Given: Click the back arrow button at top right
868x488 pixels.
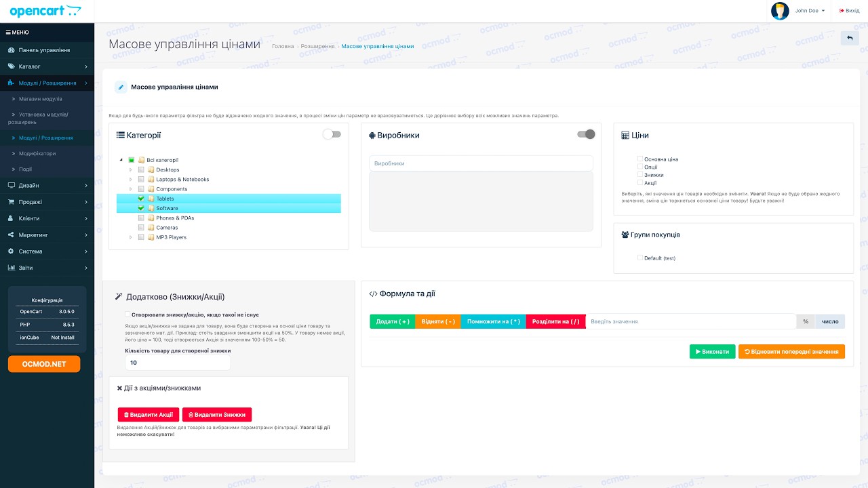Looking at the screenshot, I should pos(849,39).
